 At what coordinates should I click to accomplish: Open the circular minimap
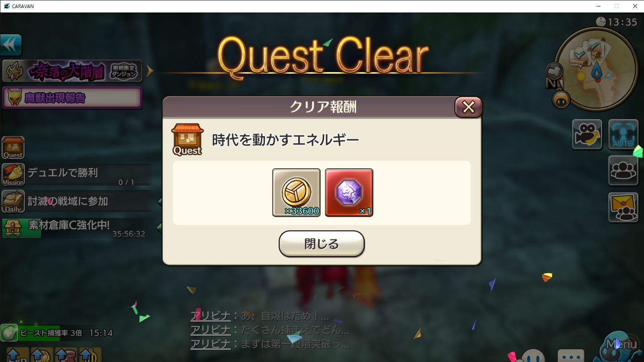(x=597, y=69)
